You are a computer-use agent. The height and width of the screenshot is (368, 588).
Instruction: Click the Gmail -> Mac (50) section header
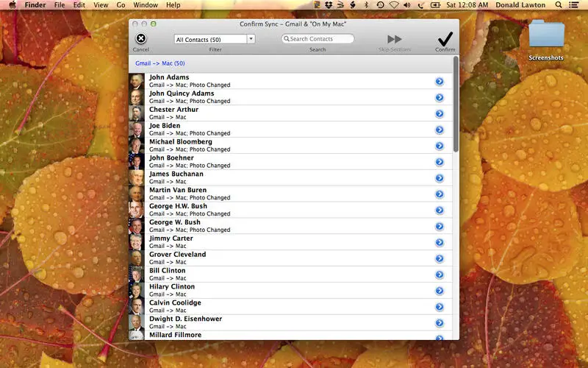[160, 63]
